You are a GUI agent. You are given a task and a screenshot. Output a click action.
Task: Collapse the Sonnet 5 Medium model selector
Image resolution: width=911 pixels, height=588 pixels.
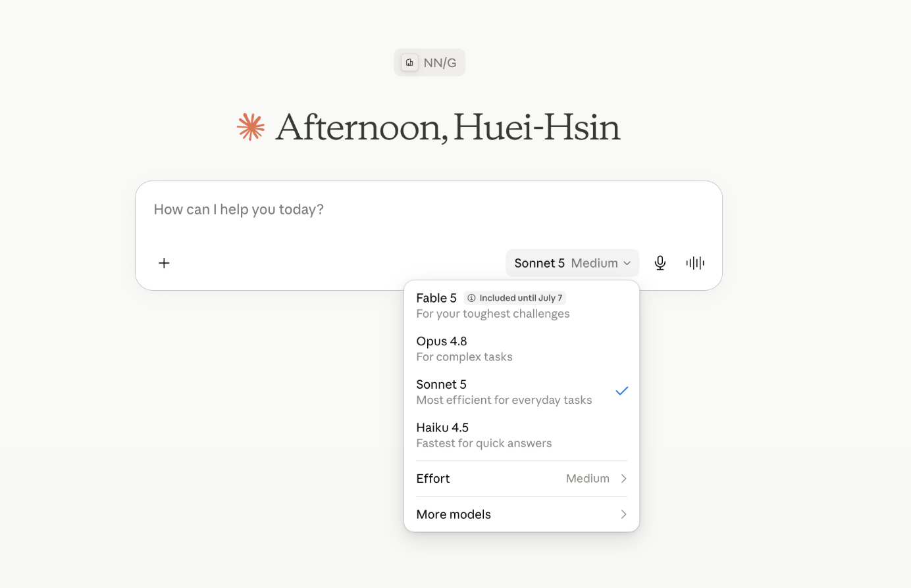[x=572, y=263]
